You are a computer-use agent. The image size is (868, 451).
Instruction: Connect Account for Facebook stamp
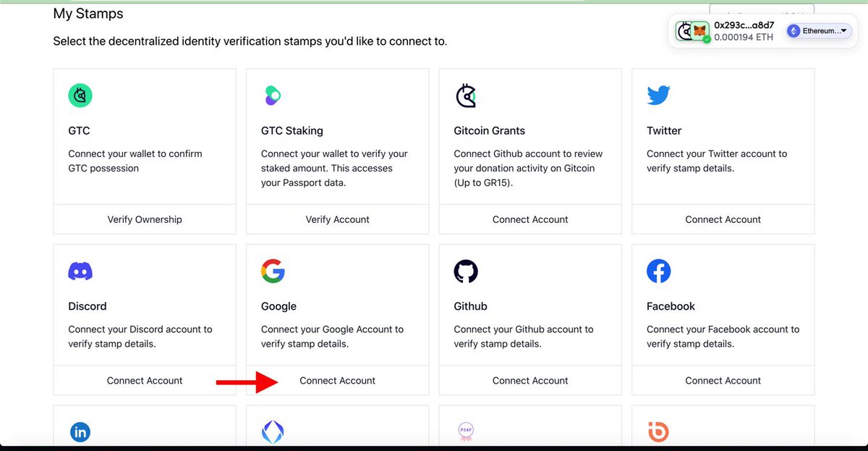(x=723, y=380)
